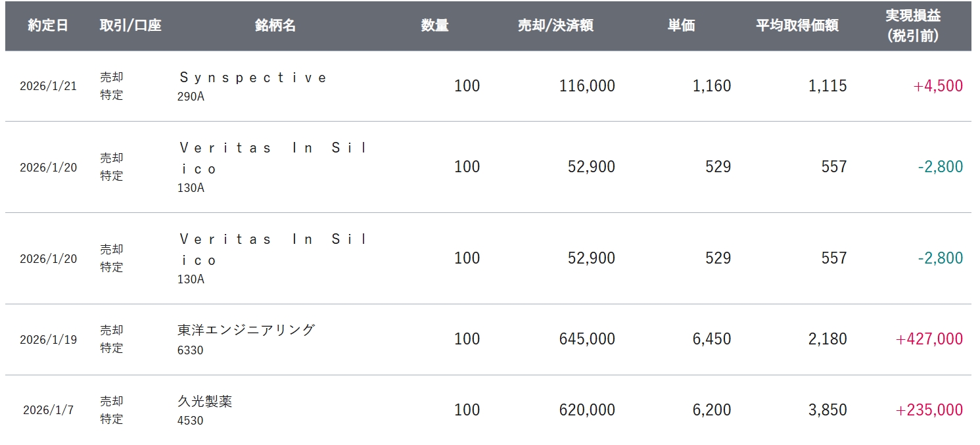Image resolution: width=980 pixels, height=445 pixels.
Task: Click the 2026/1/7 trade date
Action: [x=48, y=410]
